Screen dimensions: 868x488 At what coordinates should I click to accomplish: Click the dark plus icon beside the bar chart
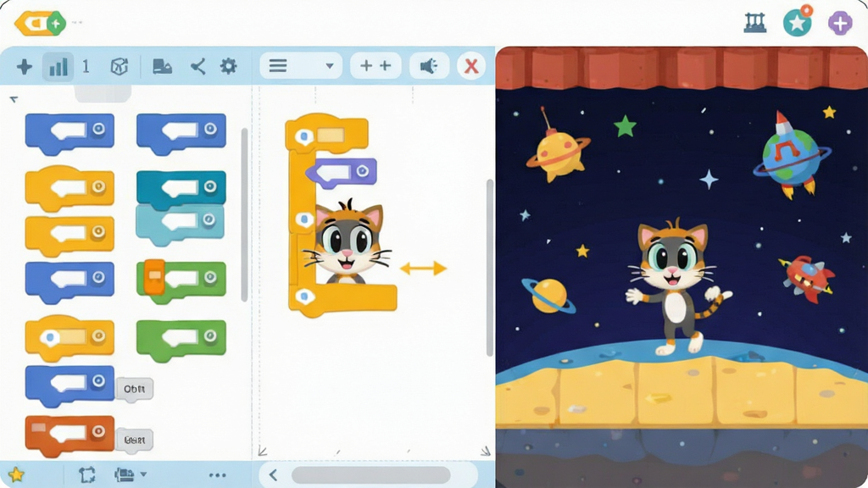25,67
